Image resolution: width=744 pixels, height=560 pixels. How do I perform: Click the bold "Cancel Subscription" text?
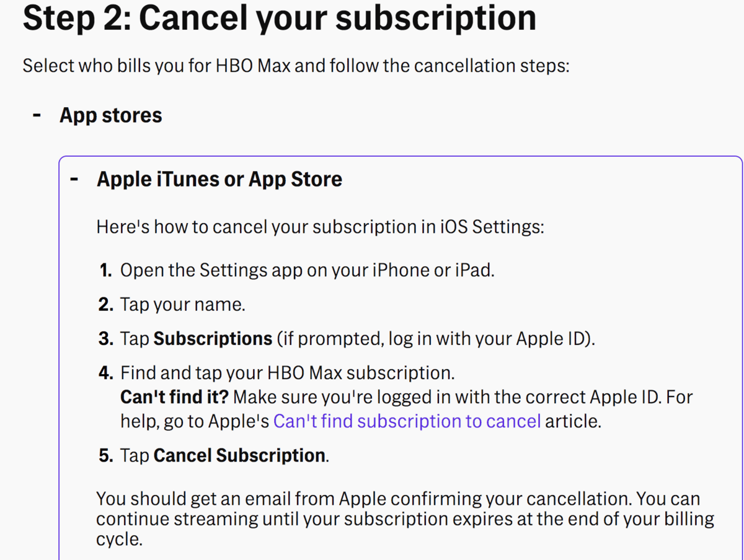(239, 456)
